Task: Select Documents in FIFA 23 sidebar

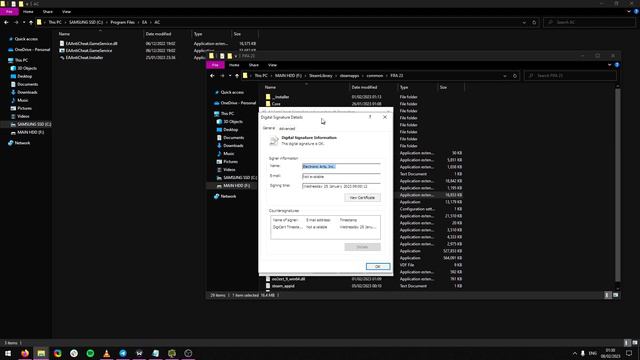Action: [233, 138]
